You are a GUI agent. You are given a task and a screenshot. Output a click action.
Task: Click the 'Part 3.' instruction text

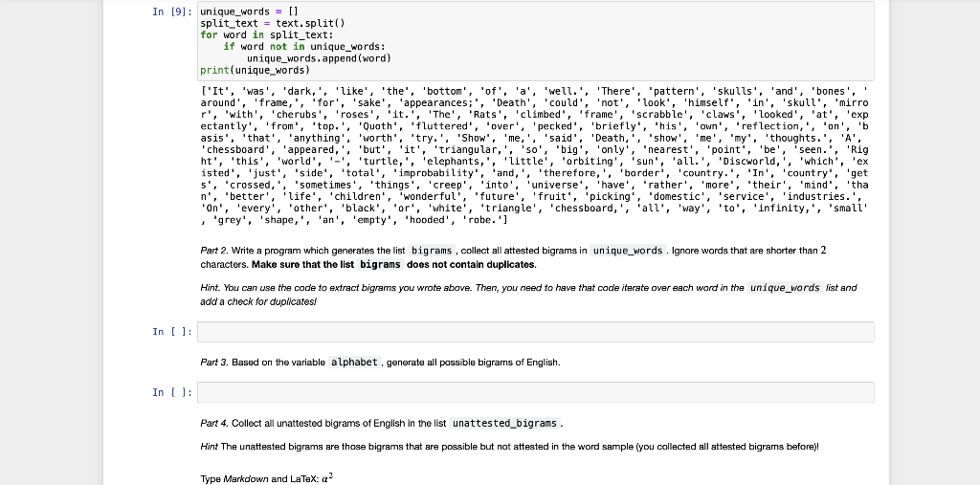(380, 363)
